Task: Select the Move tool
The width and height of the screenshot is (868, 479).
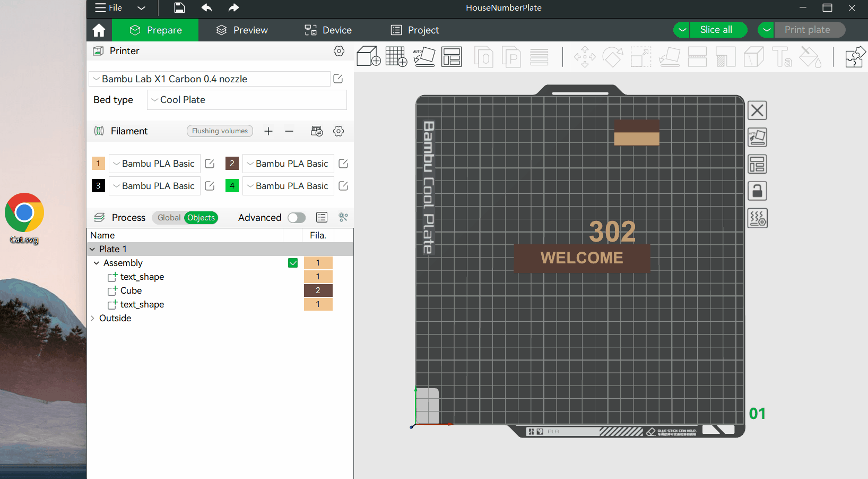Action: point(585,57)
